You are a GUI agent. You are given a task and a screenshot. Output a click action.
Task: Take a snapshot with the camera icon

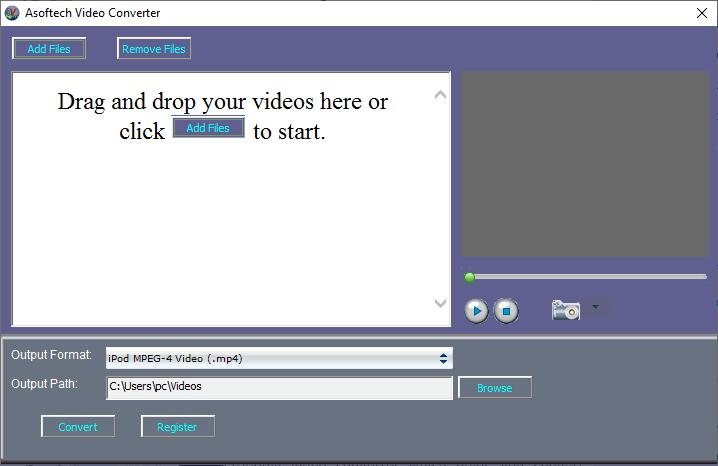(566, 310)
